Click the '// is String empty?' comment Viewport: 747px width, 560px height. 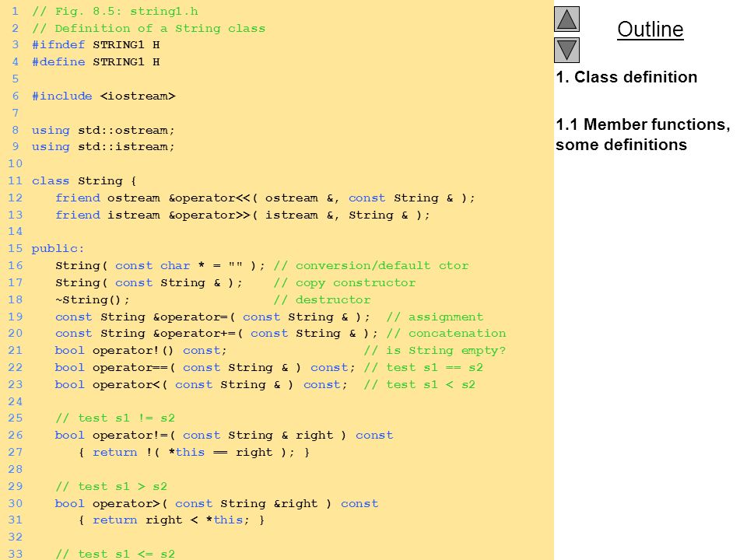[434, 351]
